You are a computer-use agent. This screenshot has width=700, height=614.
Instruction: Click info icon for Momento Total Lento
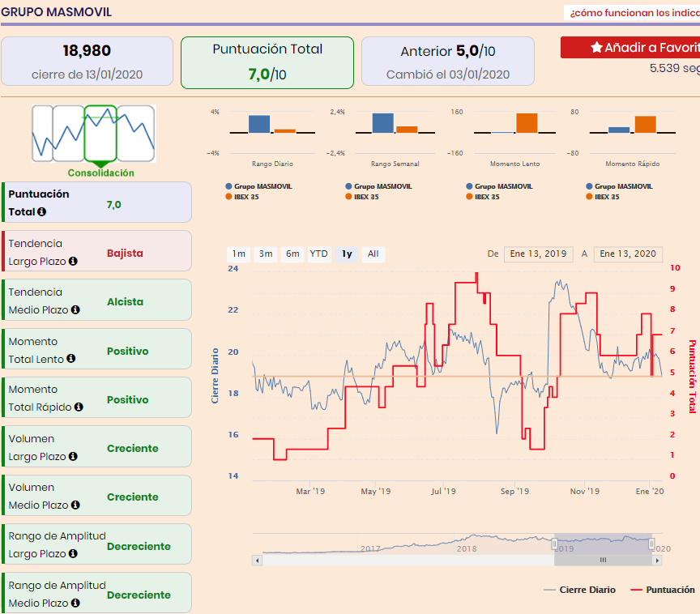point(71,358)
